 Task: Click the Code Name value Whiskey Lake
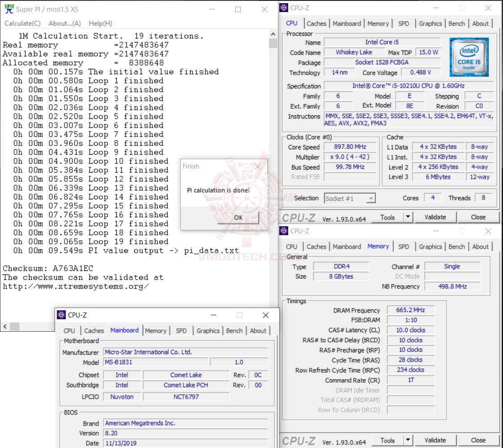pyautogui.click(x=354, y=52)
